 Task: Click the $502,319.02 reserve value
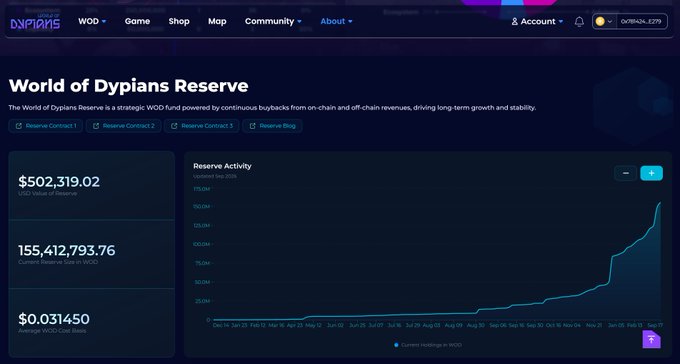(59, 182)
